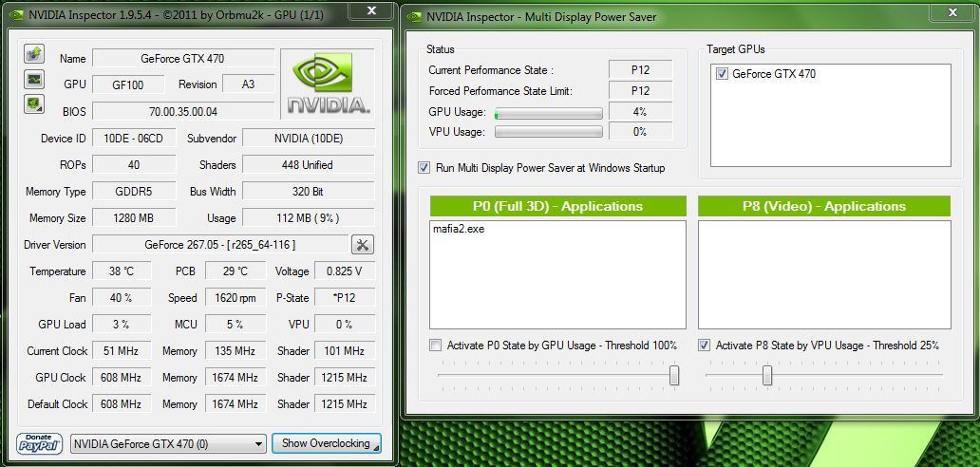The height and width of the screenshot is (467, 980).
Task: Click the Show Overclocking button
Action: pyautogui.click(x=327, y=443)
